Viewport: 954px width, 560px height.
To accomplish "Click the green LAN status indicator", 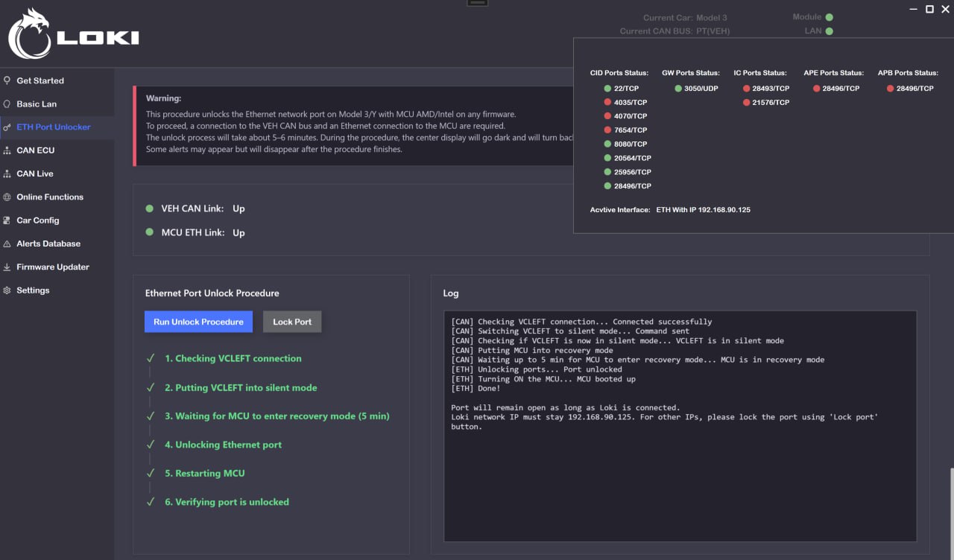I will tap(830, 31).
